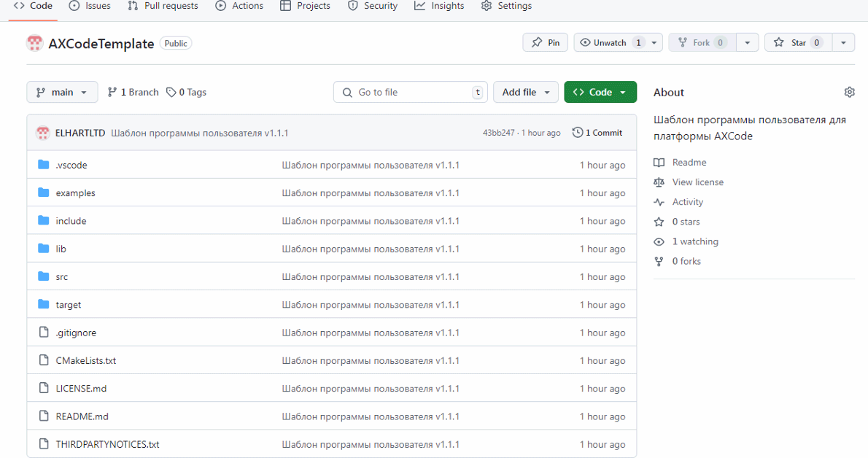Screen dimensions: 868x458
Task: Click the ELHARTLTD commit author avatar
Action: point(42,133)
